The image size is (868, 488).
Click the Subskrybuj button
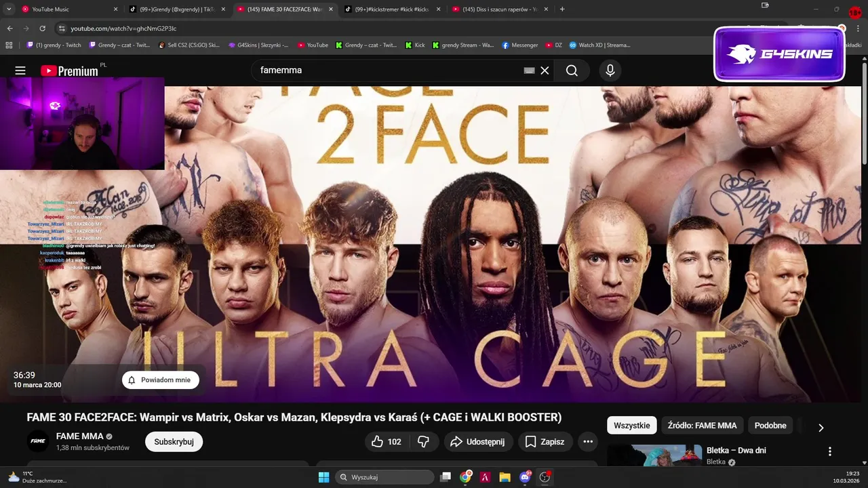click(x=174, y=442)
